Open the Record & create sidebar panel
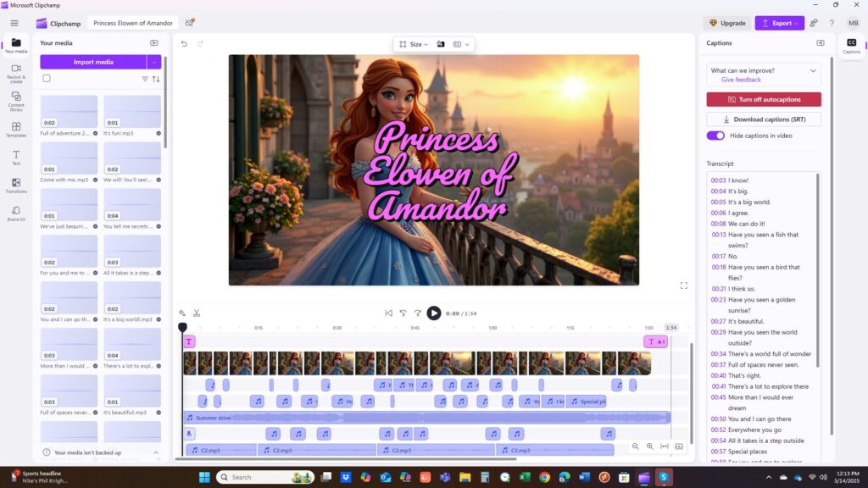 [16, 72]
